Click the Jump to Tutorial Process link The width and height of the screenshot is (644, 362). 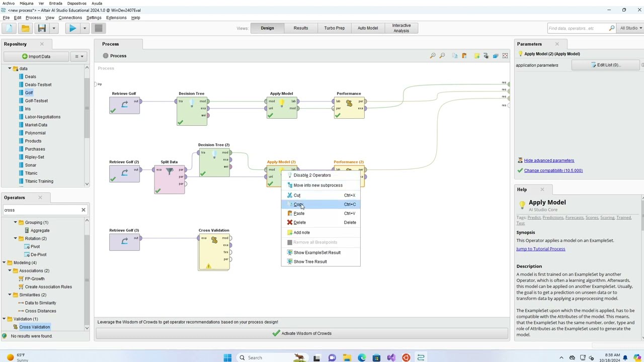540,249
